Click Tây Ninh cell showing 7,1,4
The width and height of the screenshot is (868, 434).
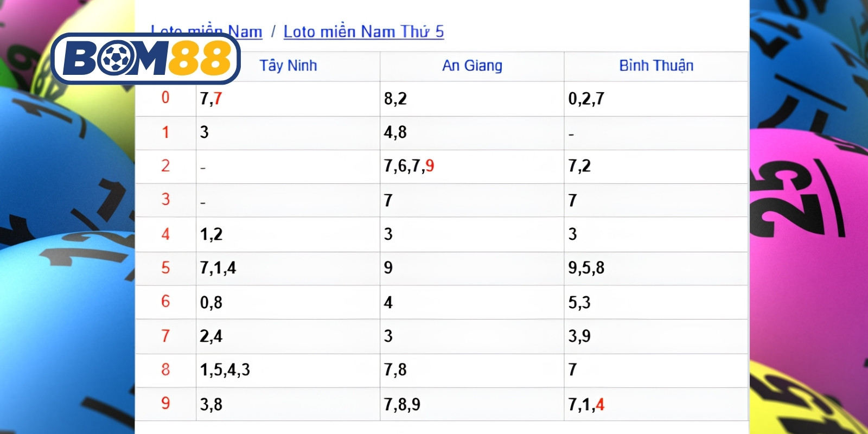[288, 268]
